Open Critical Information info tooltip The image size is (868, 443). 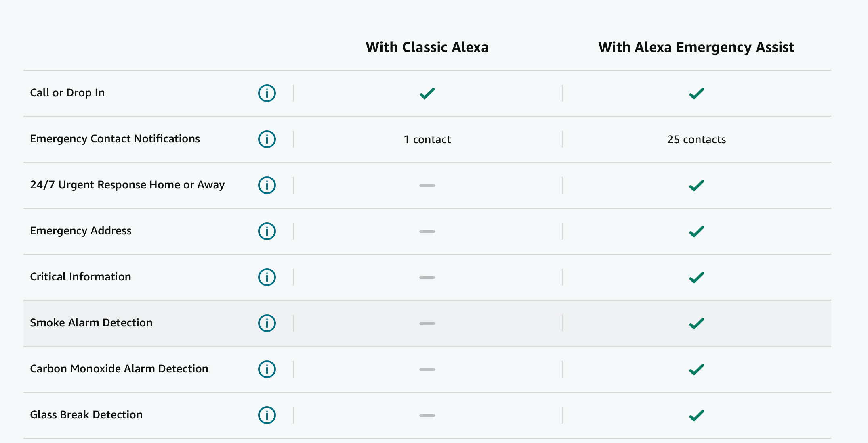(x=267, y=277)
